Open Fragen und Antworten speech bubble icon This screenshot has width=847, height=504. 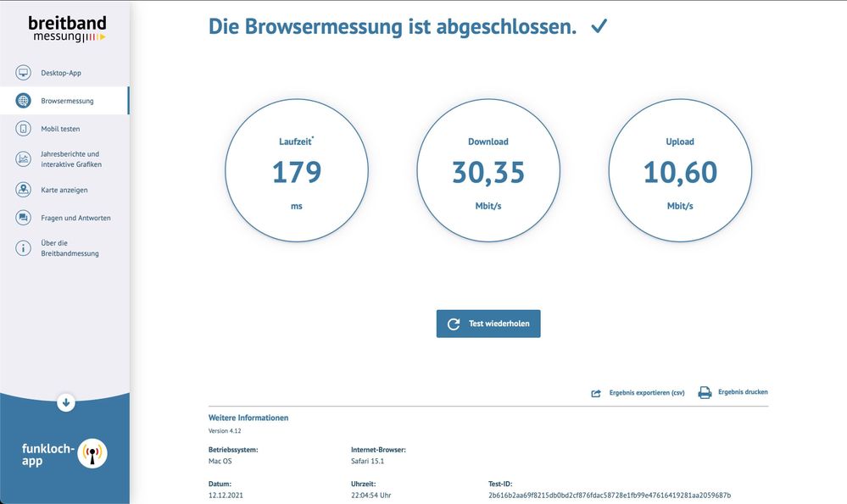coord(23,218)
